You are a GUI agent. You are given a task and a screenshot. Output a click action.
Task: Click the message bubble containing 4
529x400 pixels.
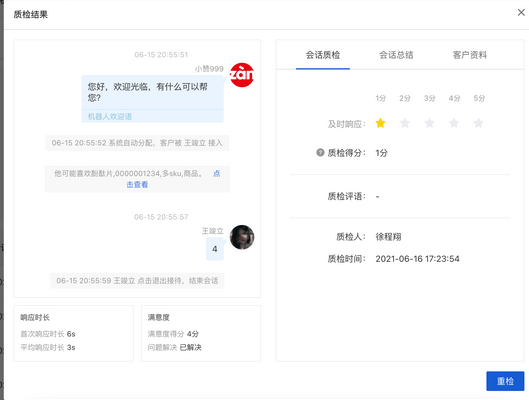click(x=215, y=249)
